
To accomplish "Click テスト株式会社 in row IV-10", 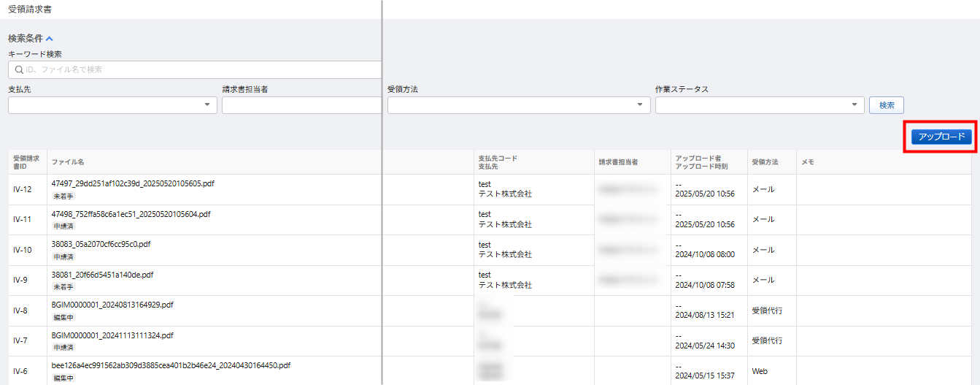I will click(x=505, y=255).
